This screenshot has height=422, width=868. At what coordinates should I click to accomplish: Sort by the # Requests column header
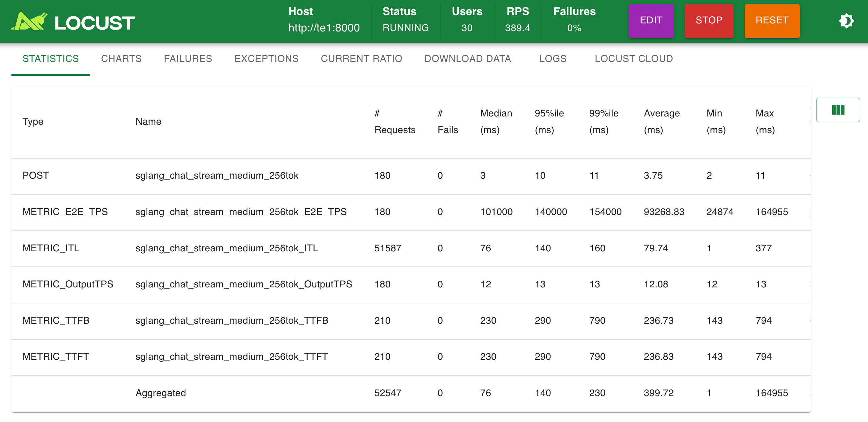pos(395,122)
